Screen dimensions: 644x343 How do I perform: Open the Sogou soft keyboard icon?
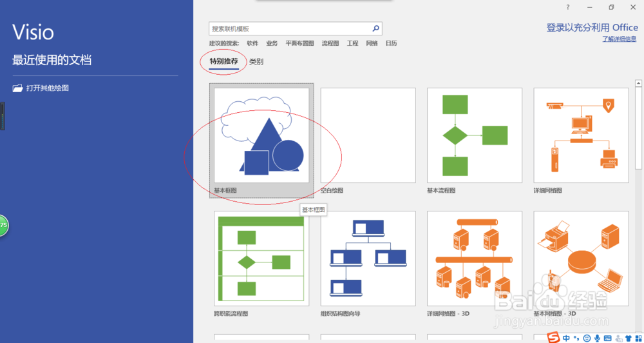click(x=607, y=338)
